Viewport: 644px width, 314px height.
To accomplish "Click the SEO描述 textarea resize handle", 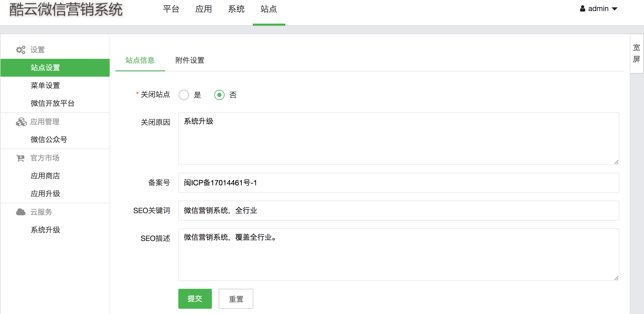I will coord(616,278).
